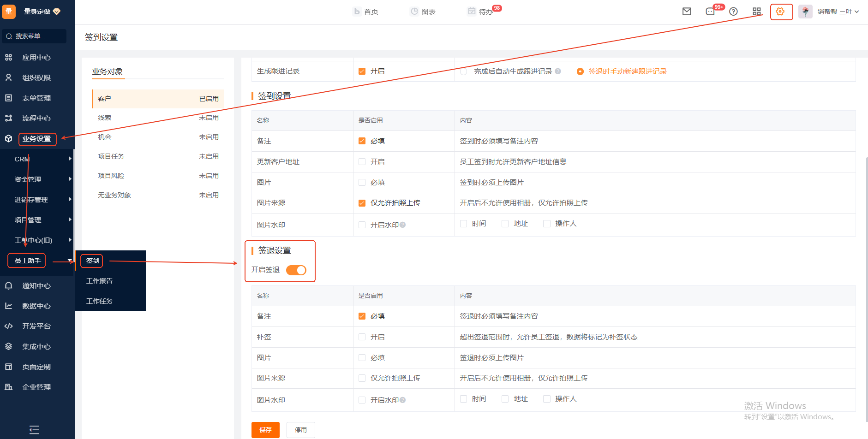Screen dimensions: 868x439
Task: Open the mail envelope icon in top bar
Action: pyautogui.click(x=687, y=12)
